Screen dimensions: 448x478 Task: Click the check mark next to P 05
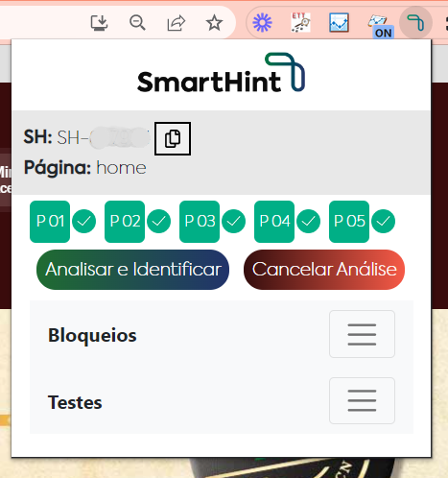(x=384, y=222)
